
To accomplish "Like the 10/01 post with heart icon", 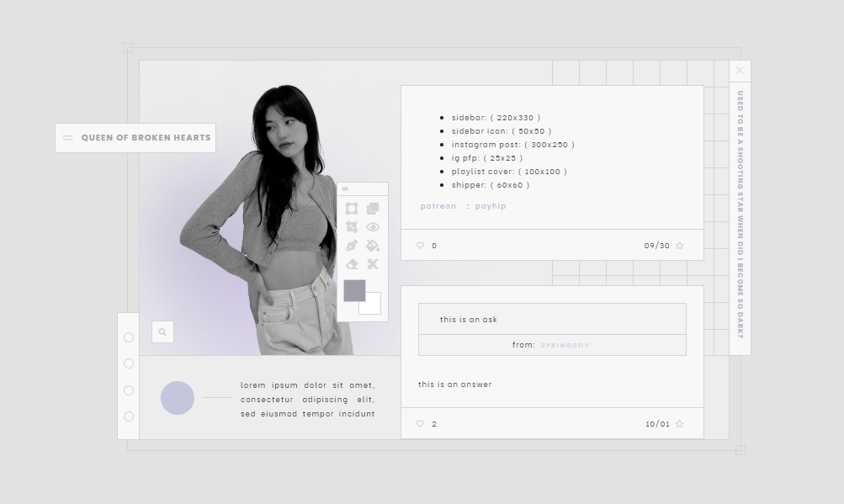I will 421,424.
